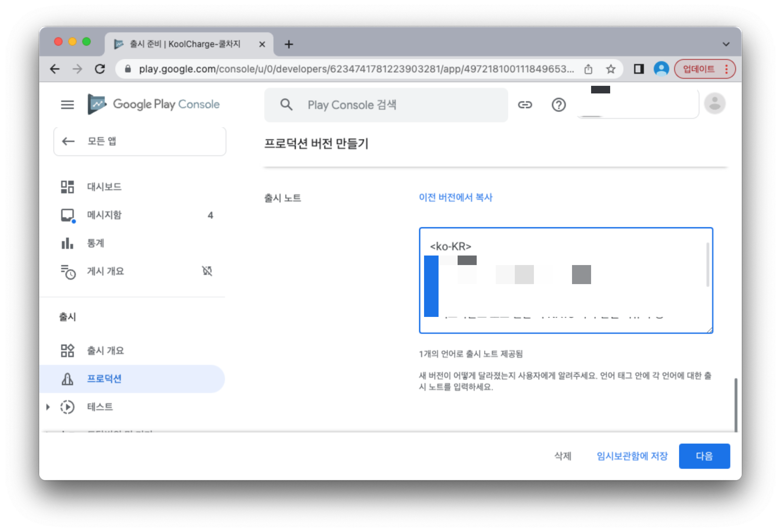Image resolution: width=781 pixels, height=532 pixels.
Task: Open the hamburger navigation menu
Action: (67, 104)
